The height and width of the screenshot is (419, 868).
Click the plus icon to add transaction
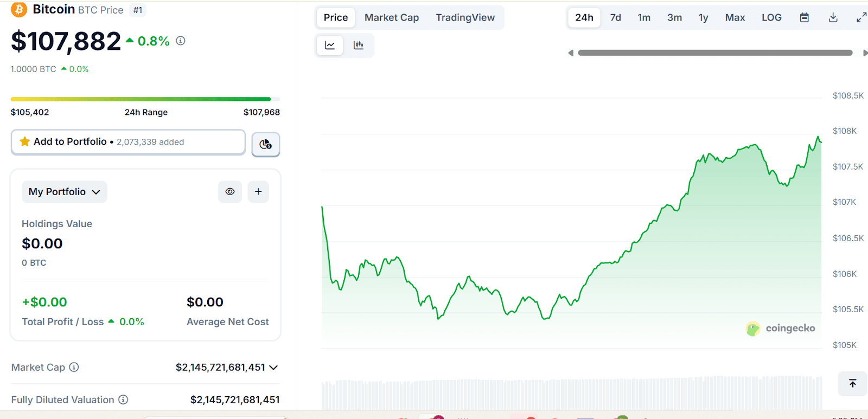[x=258, y=192]
